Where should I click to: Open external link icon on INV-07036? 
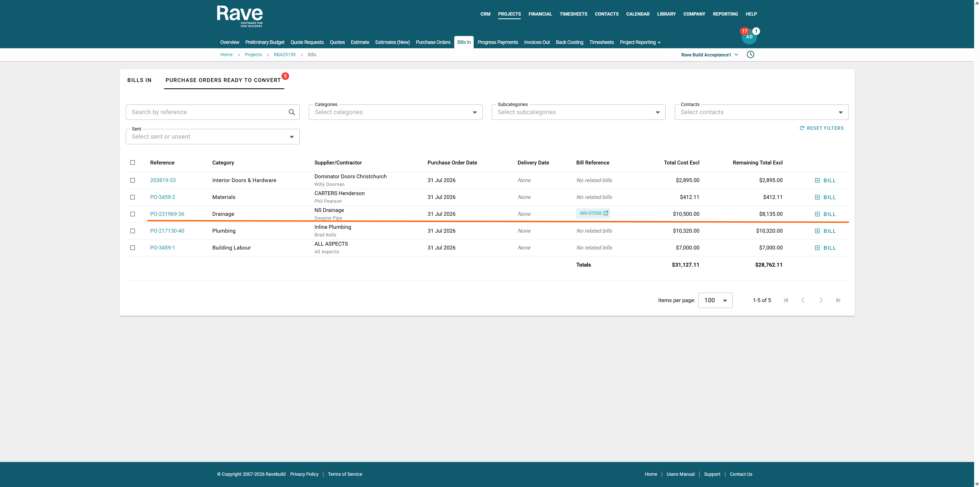coord(606,213)
